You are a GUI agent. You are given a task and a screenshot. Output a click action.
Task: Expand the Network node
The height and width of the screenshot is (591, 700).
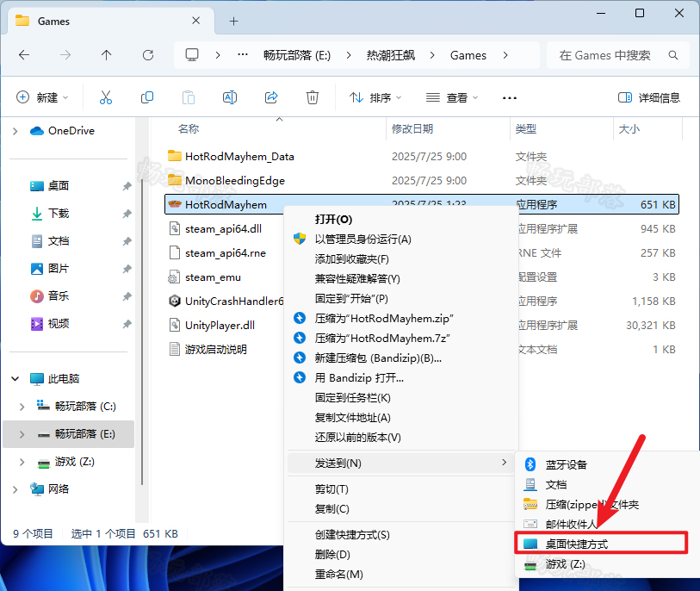15,489
